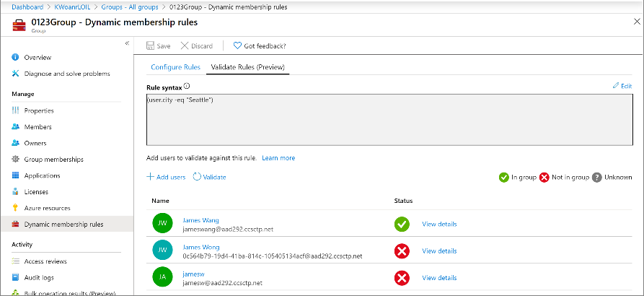
Task: Switch to the Configure Rules tab
Action: 175,67
